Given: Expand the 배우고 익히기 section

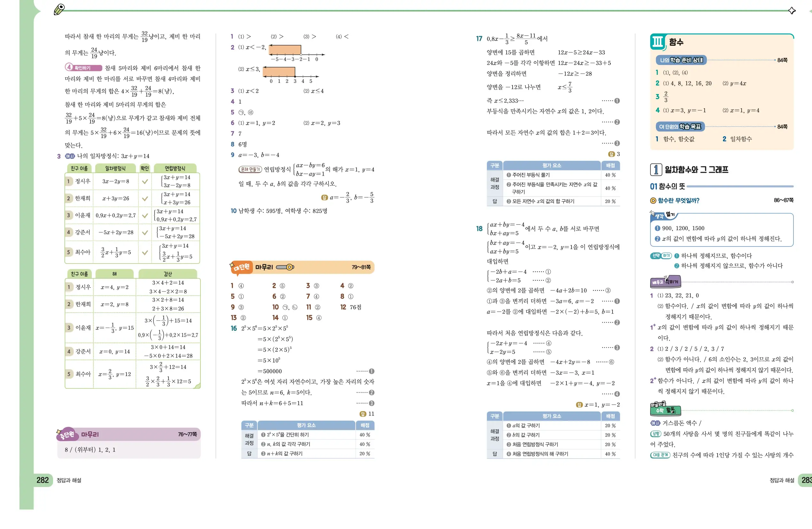Looking at the screenshot, I should (x=666, y=281).
